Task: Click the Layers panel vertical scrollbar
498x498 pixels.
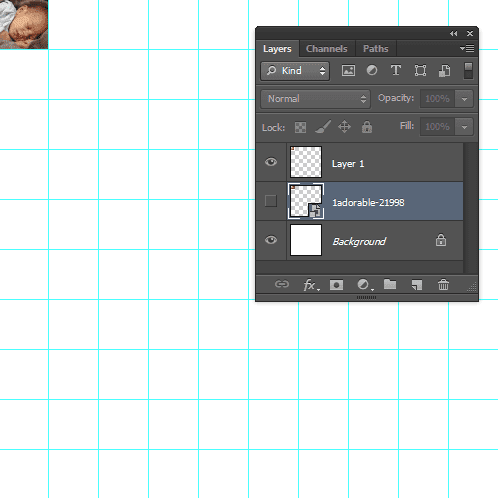Action: tap(470, 208)
